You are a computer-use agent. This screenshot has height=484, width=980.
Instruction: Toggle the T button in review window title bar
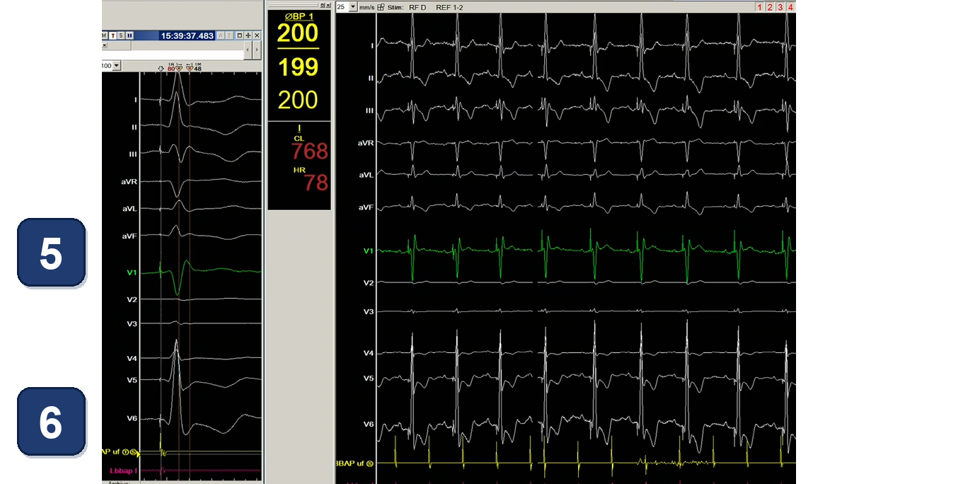pos(113,35)
